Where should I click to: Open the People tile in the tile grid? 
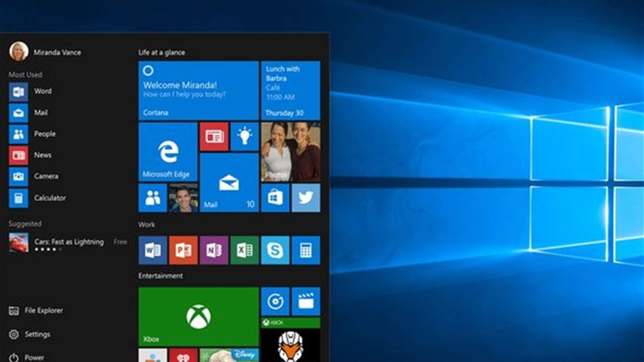[153, 198]
